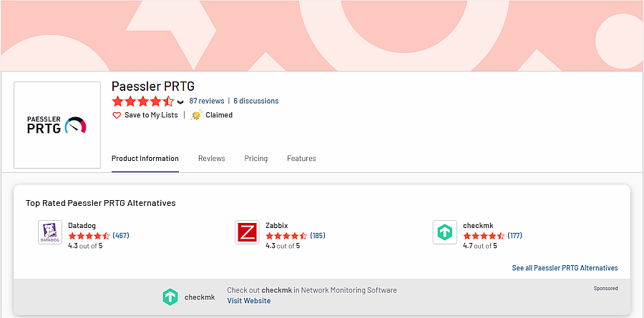
Task: Open the 87 reviews link
Action: (207, 101)
